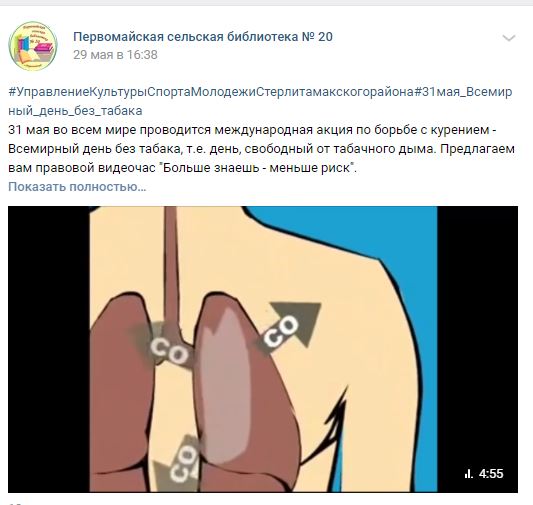Click the quoted title "Больше знаешь - меньше риск"
Screen dimensions: 533x505
[x=257, y=168]
